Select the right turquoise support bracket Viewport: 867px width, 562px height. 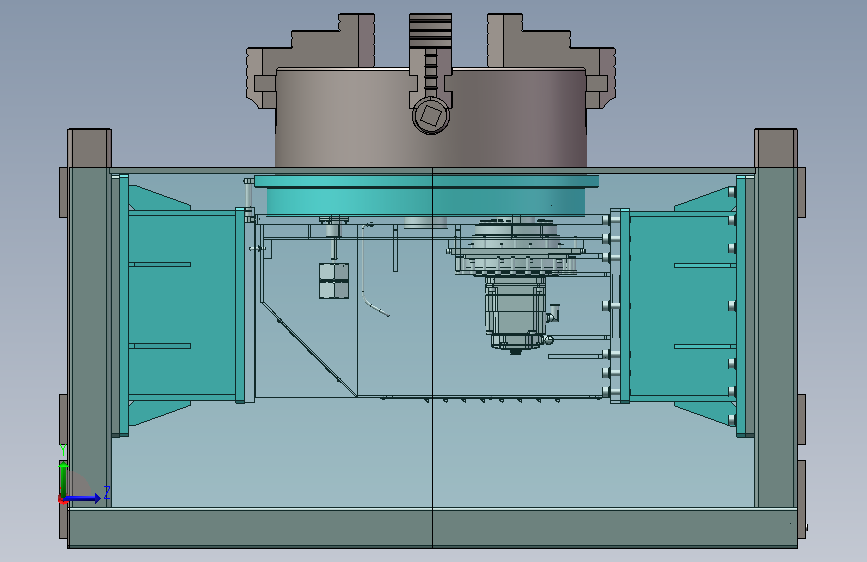(682, 305)
